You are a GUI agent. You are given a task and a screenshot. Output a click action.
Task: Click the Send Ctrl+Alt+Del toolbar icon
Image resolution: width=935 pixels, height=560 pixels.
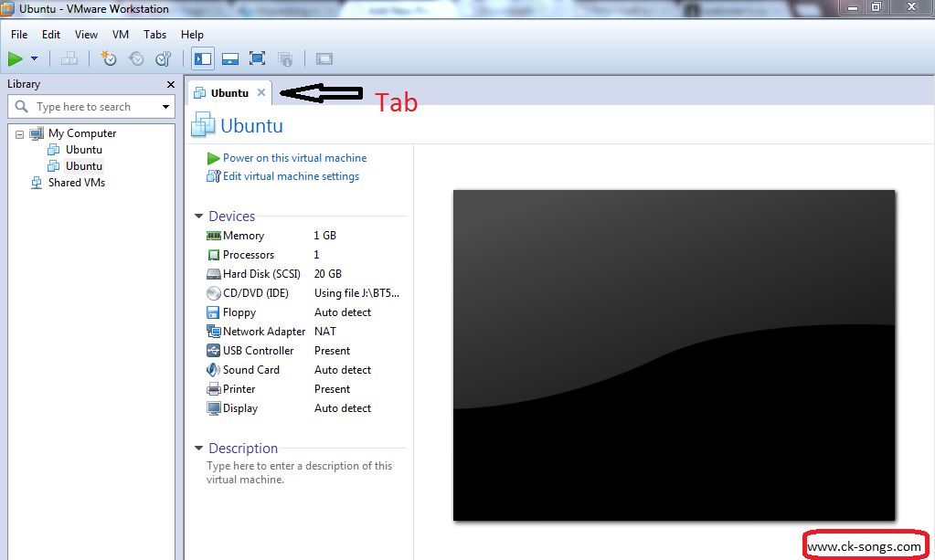pyautogui.click(x=69, y=58)
